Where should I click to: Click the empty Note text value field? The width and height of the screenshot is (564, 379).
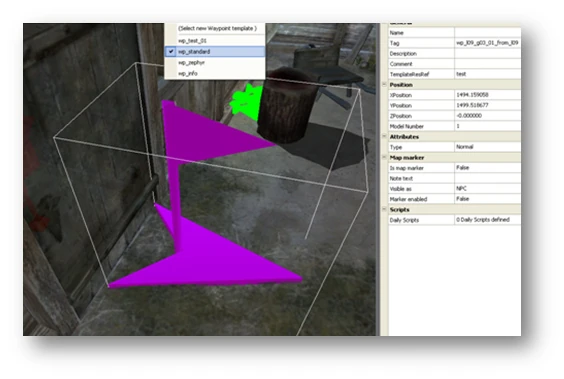click(487, 178)
